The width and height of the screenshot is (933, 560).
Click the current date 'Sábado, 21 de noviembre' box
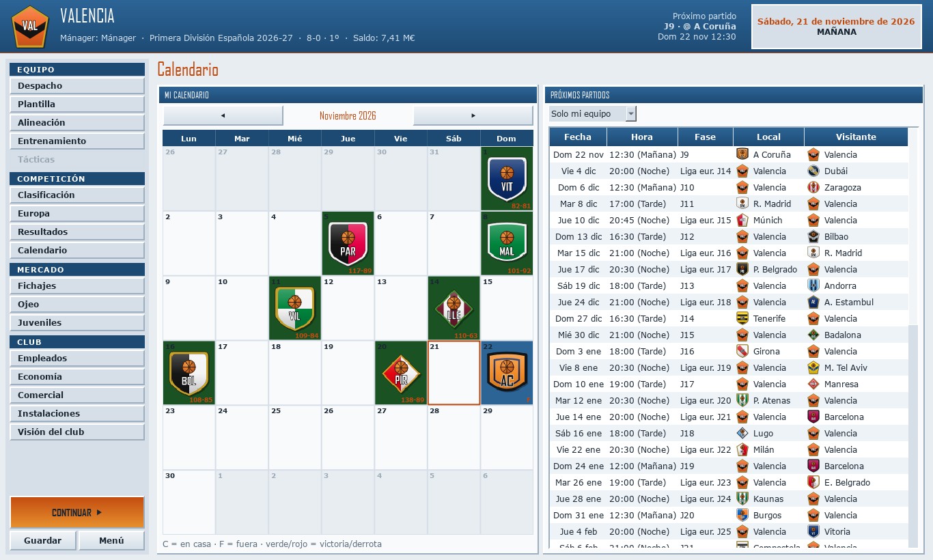836,27
